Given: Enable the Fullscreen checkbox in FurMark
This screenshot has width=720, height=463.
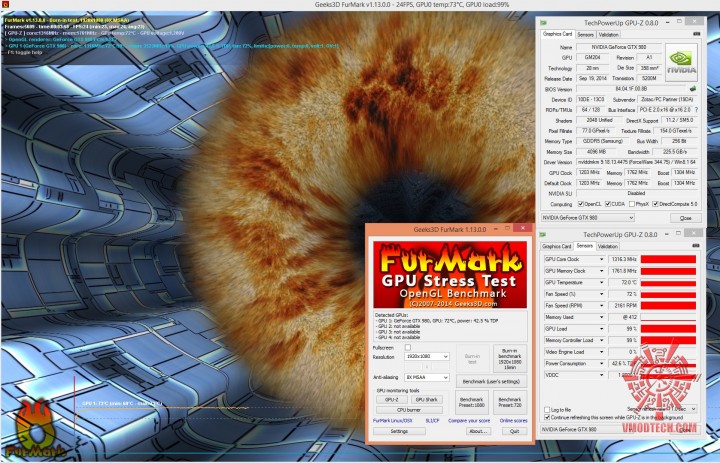Looking at the screenshot, I should tap(408, 347).
